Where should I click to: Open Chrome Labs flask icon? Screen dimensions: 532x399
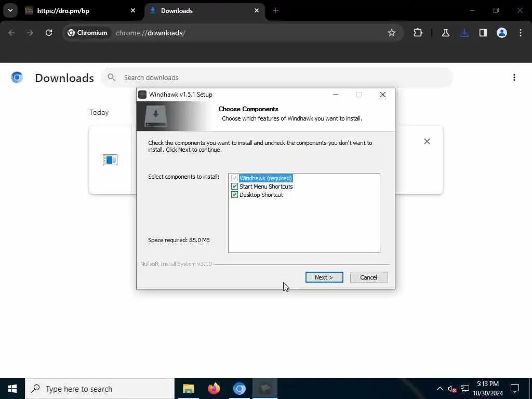(445, 33)
